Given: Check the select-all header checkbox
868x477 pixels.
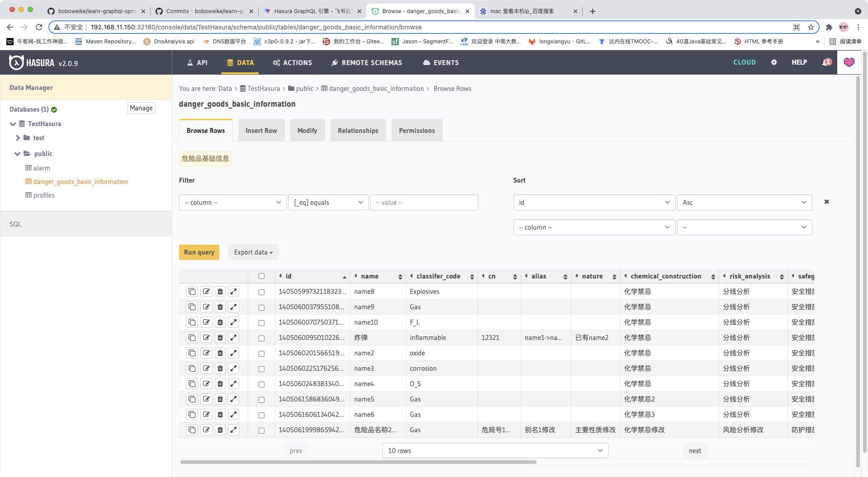Looking at the screenshot, I should 261,276.
